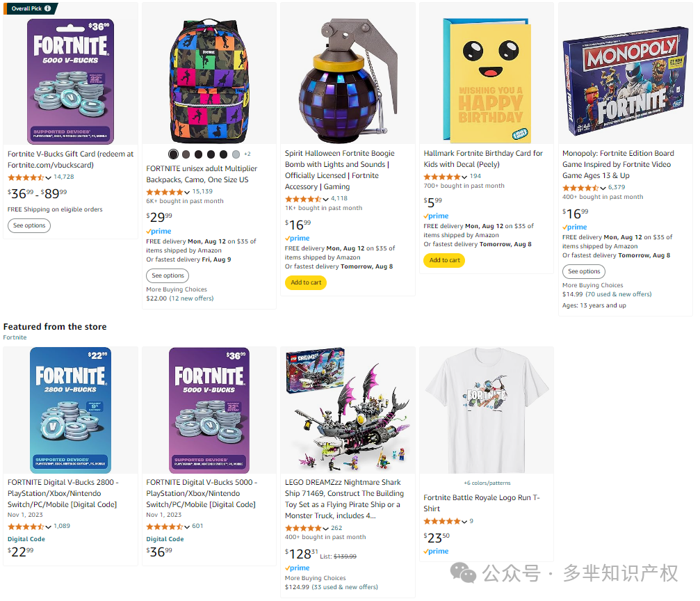700x601 pixels.
Task: Open the LEGO Nightmare Shark Ship image
Action: click(348, 410)
